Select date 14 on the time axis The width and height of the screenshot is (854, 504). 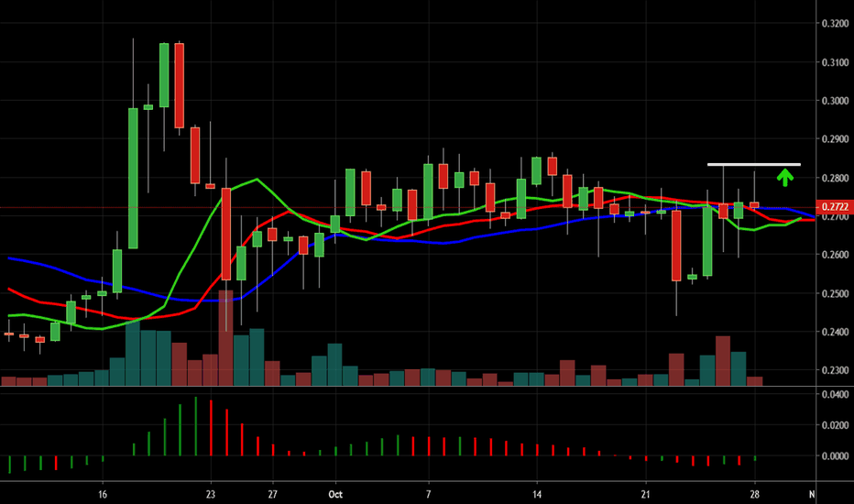pos(537,495)
